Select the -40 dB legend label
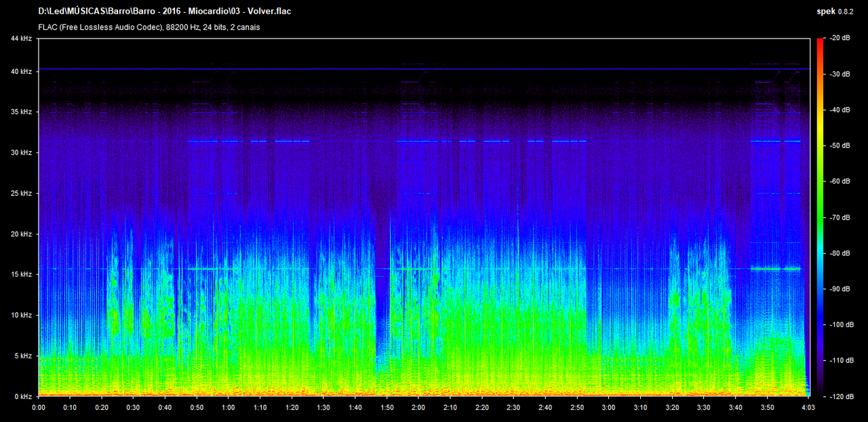This screenshot has height=422, width=868. pyautogui.click(x=840, y=110)
